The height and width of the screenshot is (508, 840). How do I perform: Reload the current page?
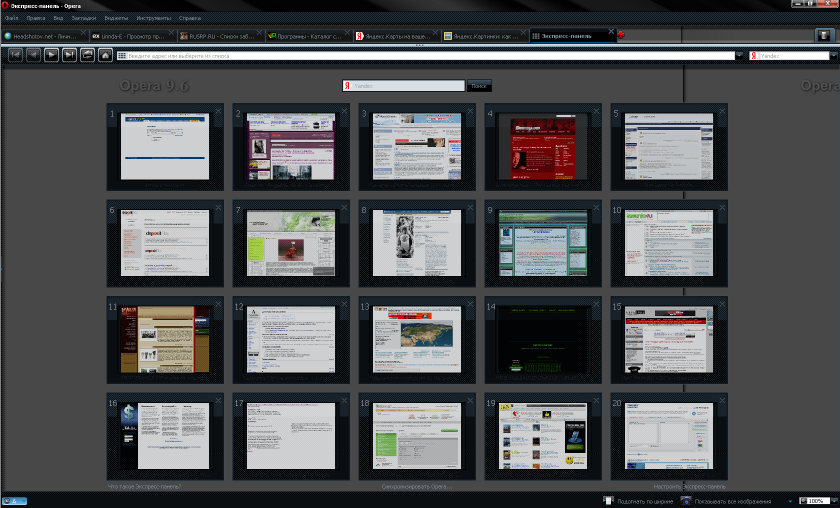click(x=87, y=55)
